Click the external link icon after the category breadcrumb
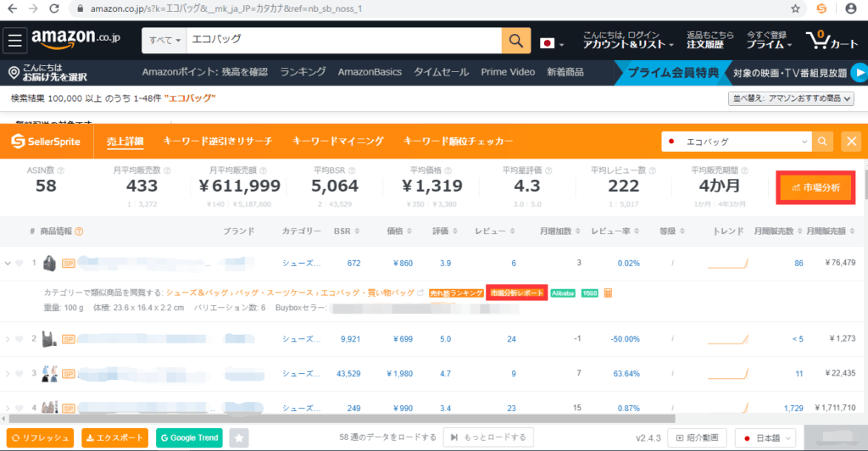Viewport: 868px width, 451px height. (x=420, y=292)
